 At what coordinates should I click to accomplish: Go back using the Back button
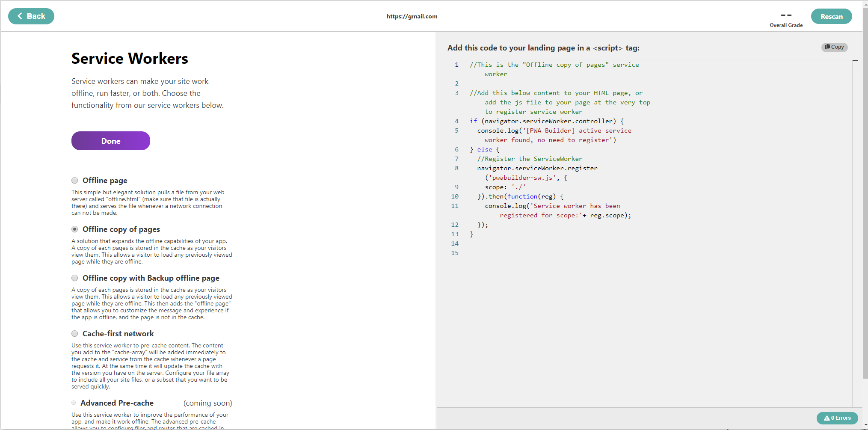pos(31,16)
